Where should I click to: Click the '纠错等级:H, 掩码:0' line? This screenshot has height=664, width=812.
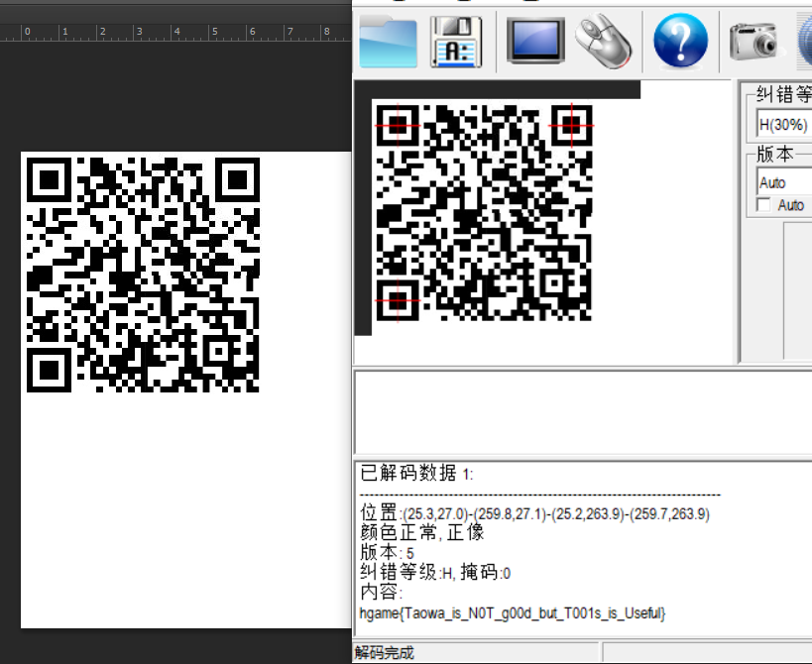point(435,572)
